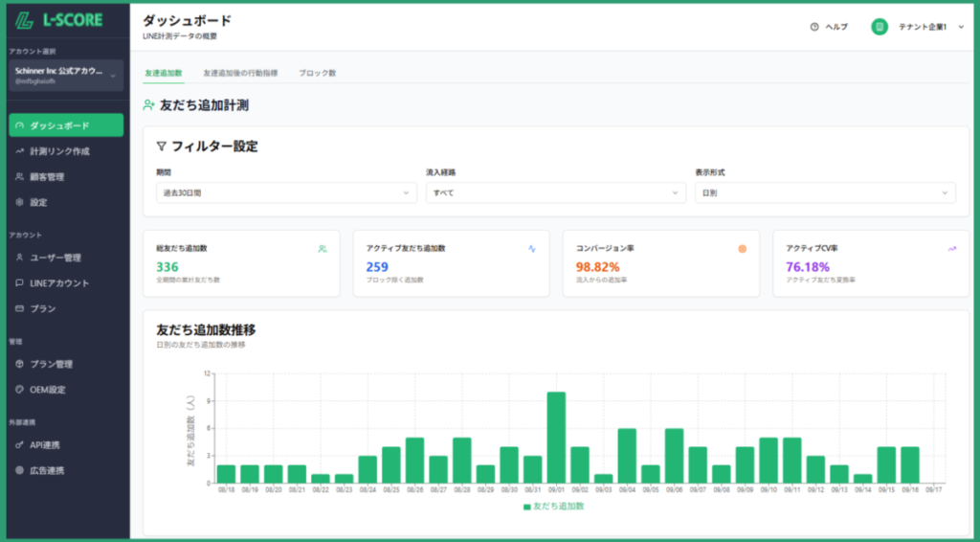Click the 設定 gear icon in sidebar
The width and height of the screenshot is (980, 542).
point(20,203)
